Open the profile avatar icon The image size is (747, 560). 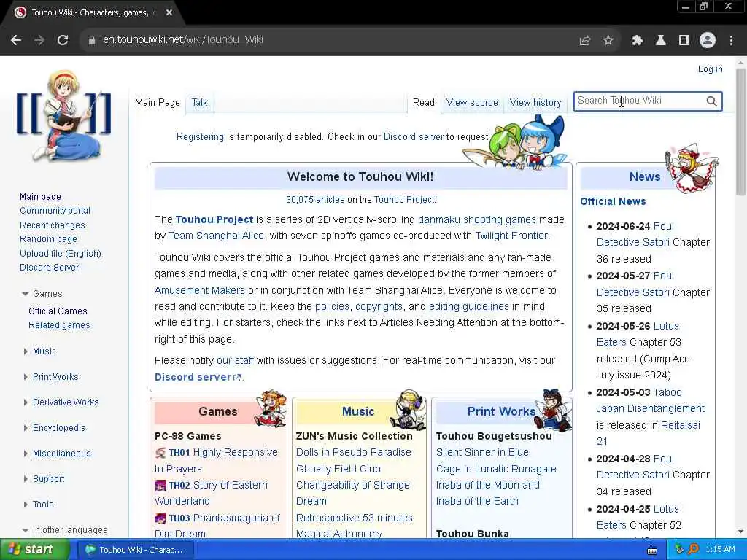pos(708,41)
